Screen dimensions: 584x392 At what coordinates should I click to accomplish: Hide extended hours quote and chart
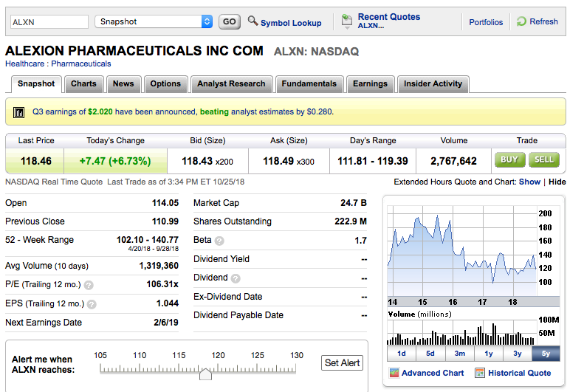point(557,182)
